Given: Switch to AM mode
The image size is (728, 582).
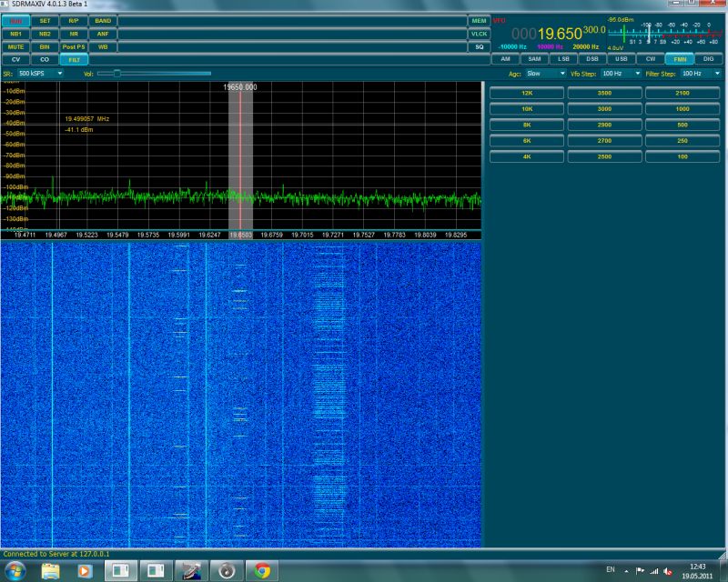Looking at the screenshot, I should (x=506, y=59).
